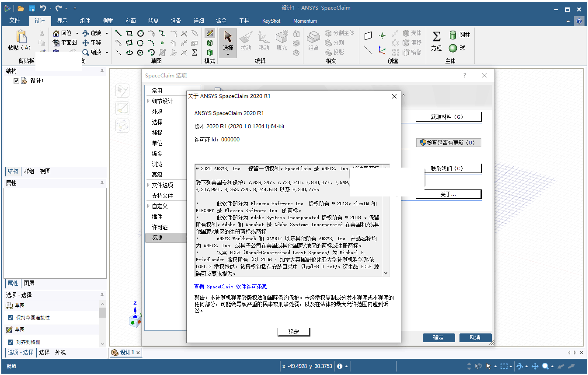Open the 测量 ribbon tab
This screenshot has height=375, width=588.
(x=107, y=21)
